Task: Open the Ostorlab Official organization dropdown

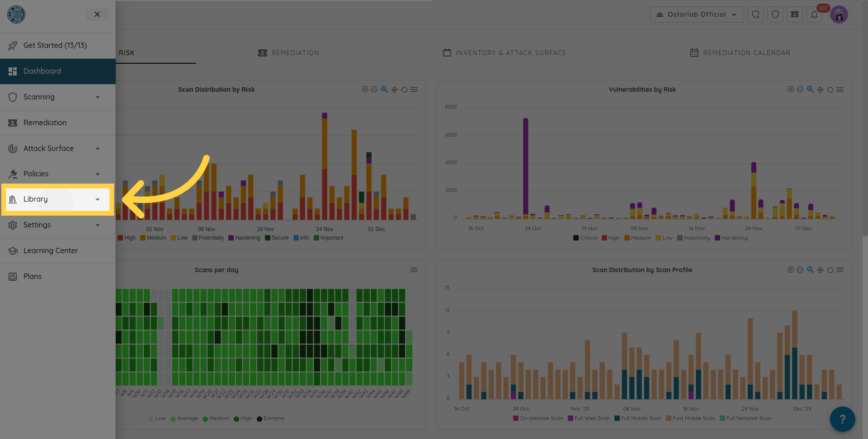Action: pos(696,14)
